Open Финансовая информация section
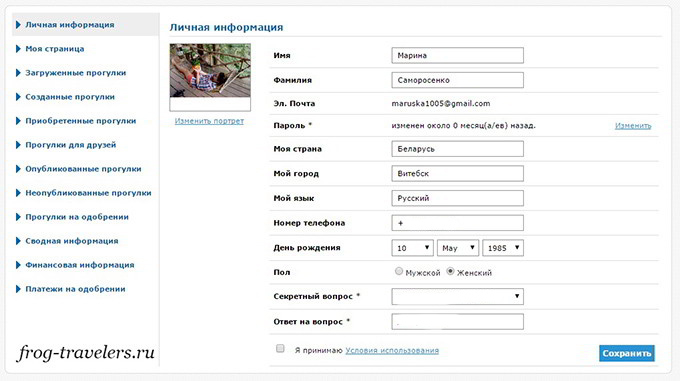Screen dimensions: 680x381 pyautogui.click(x=80, y=265)
